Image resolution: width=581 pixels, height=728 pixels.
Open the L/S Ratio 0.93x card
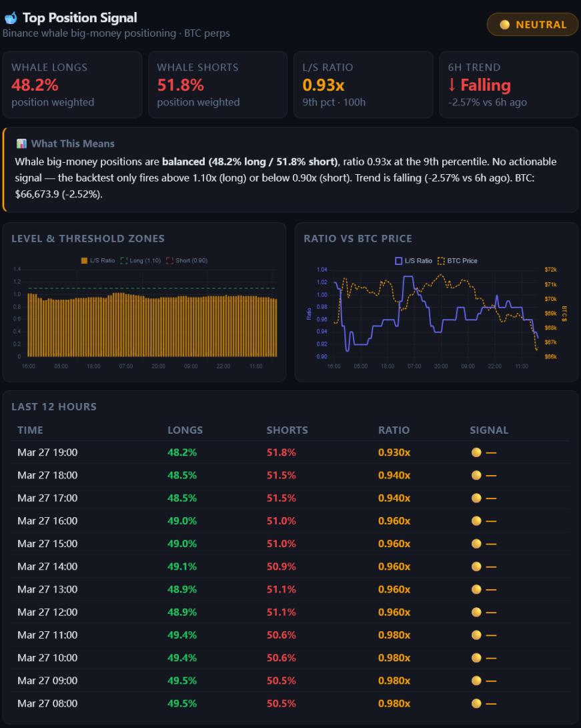364,85
